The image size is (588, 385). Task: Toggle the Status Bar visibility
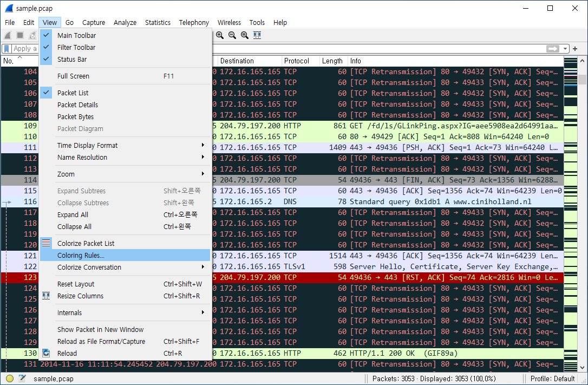pyautogui.click(x=124, y=59)
